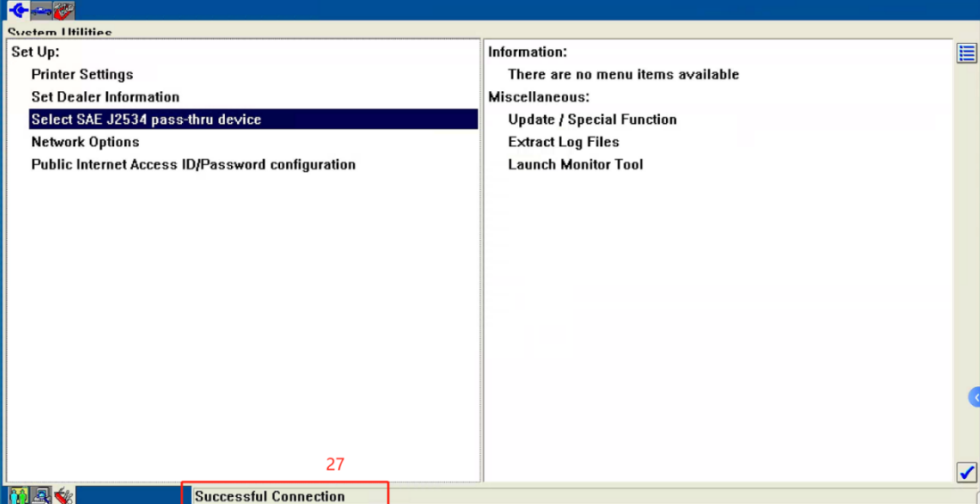
Task: Open the red pocket-knife utilities icon
Action: tap(63, 495)
